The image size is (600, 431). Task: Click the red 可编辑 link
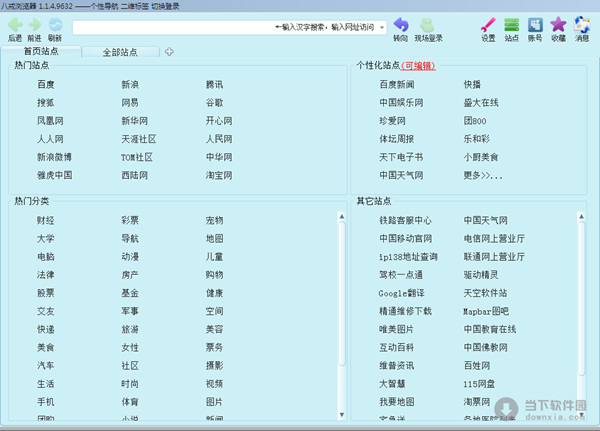[x=418, y=66]
